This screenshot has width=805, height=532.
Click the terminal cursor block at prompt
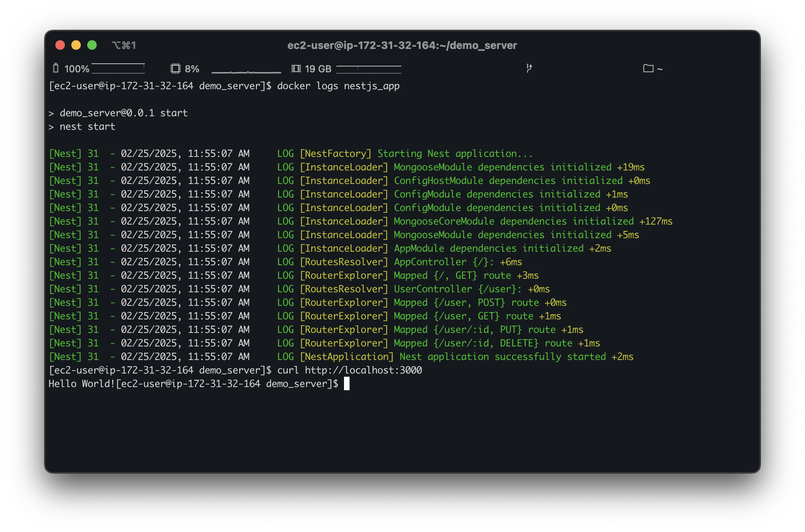coord(346,384)
